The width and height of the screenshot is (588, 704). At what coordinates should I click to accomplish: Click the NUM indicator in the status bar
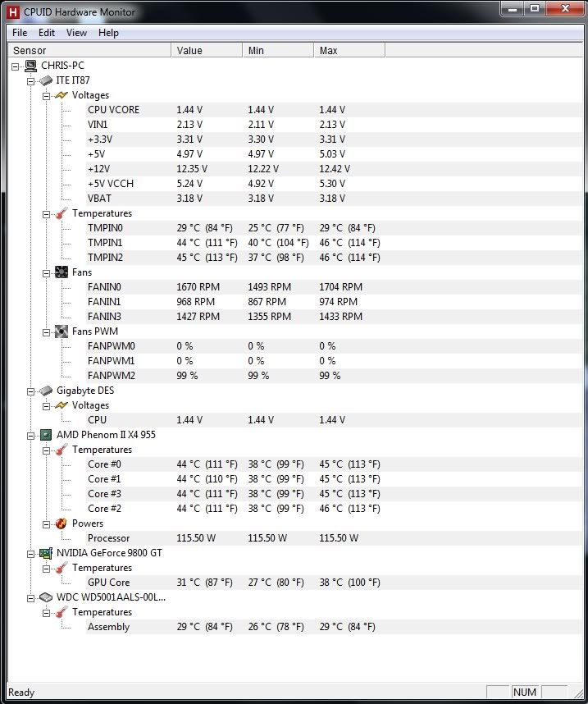524,692
